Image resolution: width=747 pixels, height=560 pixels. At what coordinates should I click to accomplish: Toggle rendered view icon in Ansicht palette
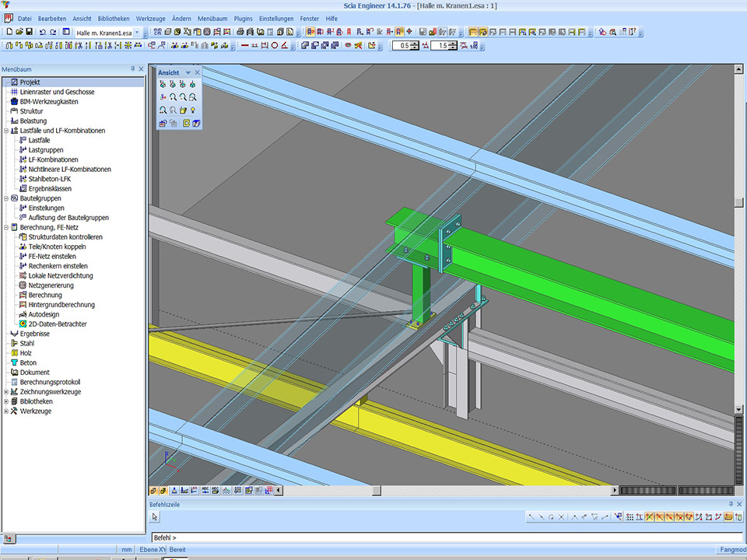click(197, 123)
